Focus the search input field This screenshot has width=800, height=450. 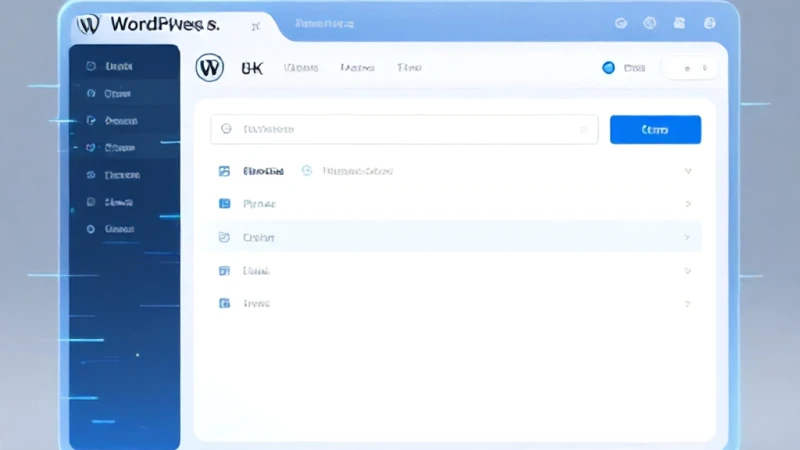click(x=404, y=129)
